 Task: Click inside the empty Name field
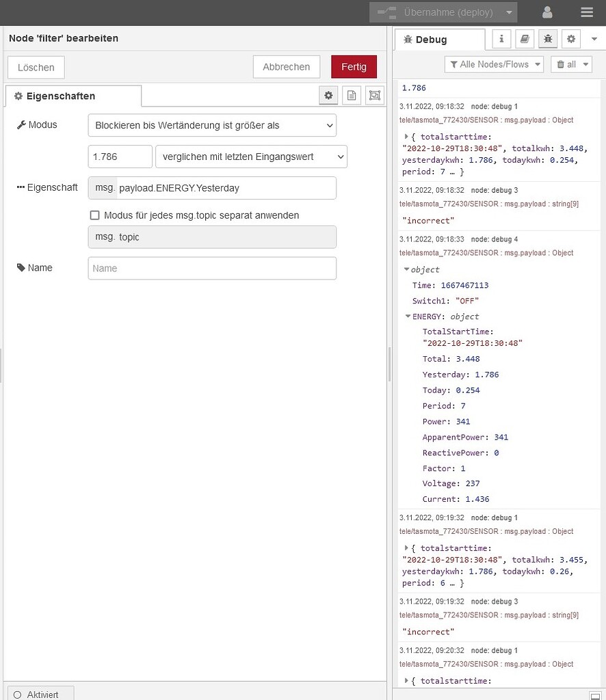tap(211, 268)
